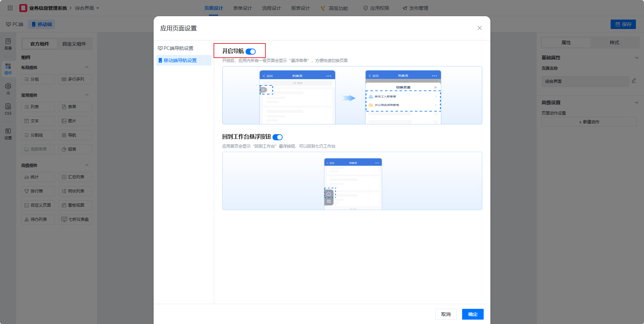Select the 统计 component
This screenshot has height=324, width=644.
[38, 177]
